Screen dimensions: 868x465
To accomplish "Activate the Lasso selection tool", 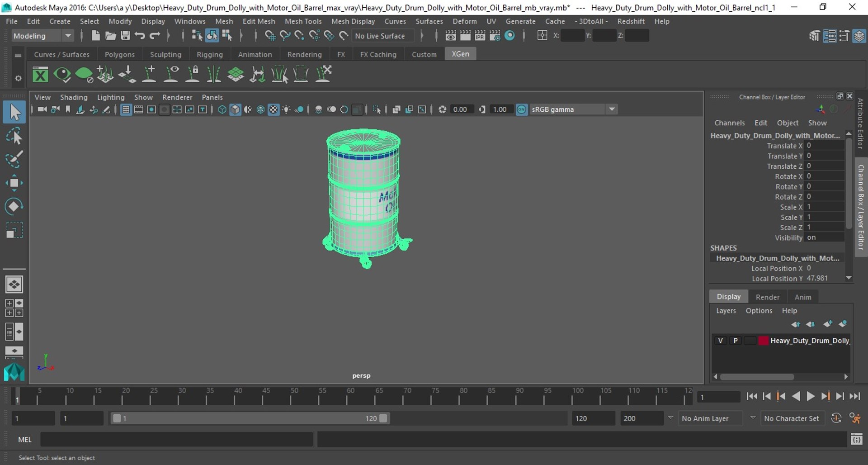I will tap(14, 136).
